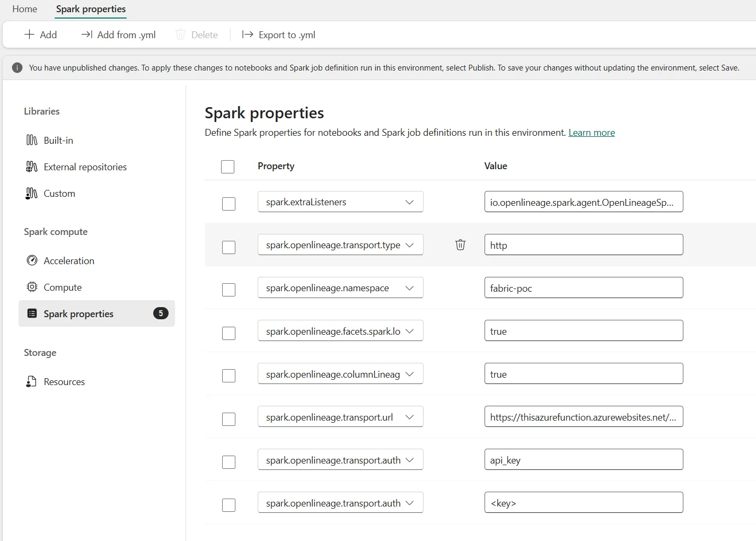
Task: Check the transport.url row checkbox
Action: [228, 419]
